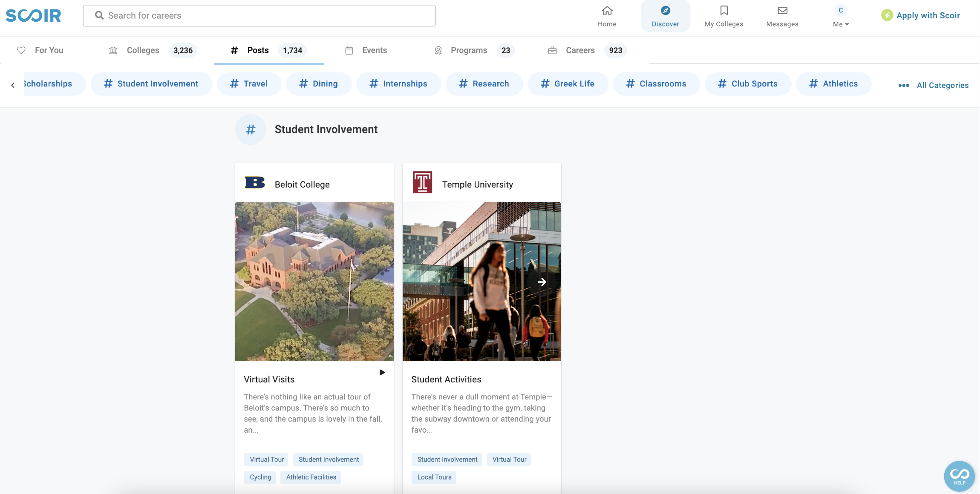Click the Programs ribbon icon

click(x=438, y=50)
